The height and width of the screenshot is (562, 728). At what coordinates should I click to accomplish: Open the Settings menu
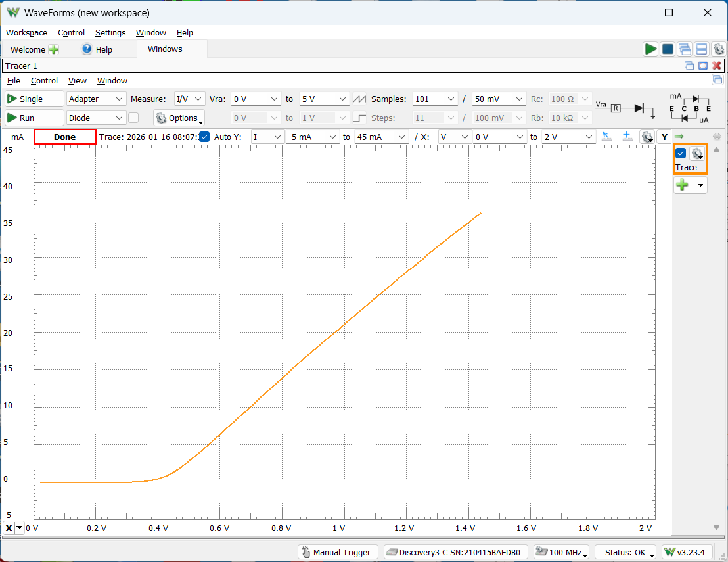[x=110, y=32]
